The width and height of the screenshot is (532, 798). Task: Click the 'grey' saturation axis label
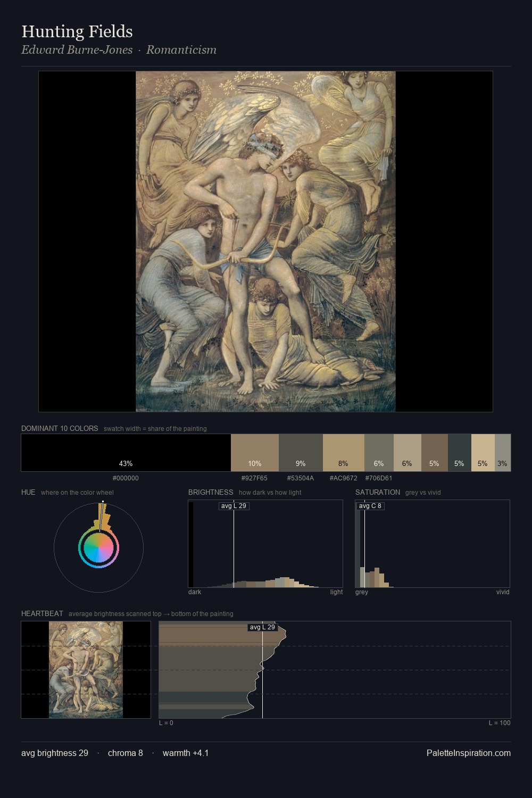362,592
